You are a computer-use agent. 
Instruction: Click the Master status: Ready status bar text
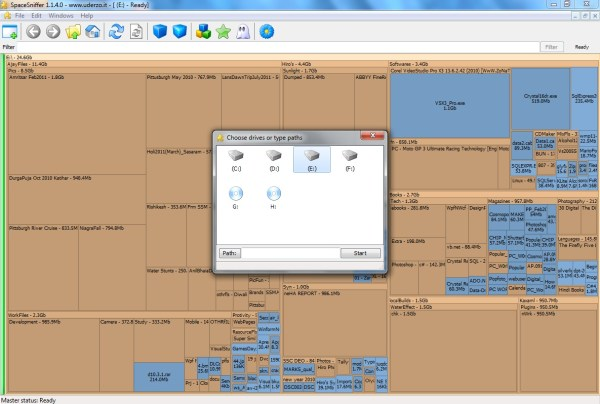[29, 400]
